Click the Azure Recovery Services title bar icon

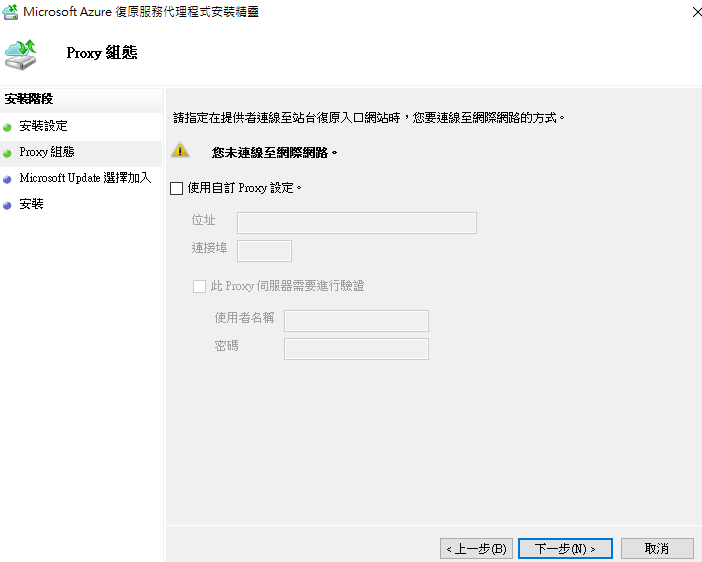point(10,12)
